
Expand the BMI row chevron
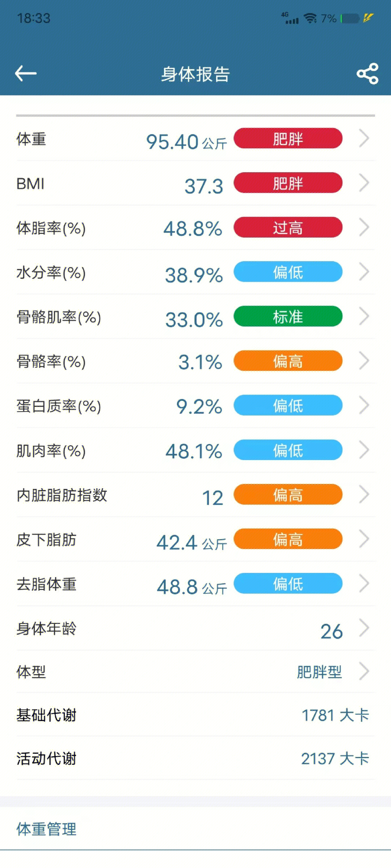pyautogui.click(x=364, y=183)
